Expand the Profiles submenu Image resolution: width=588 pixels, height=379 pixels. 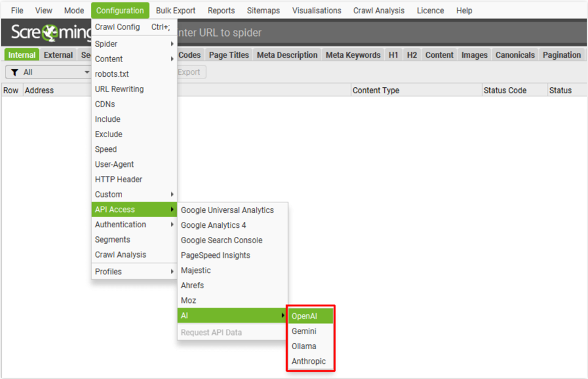[134, 272]
